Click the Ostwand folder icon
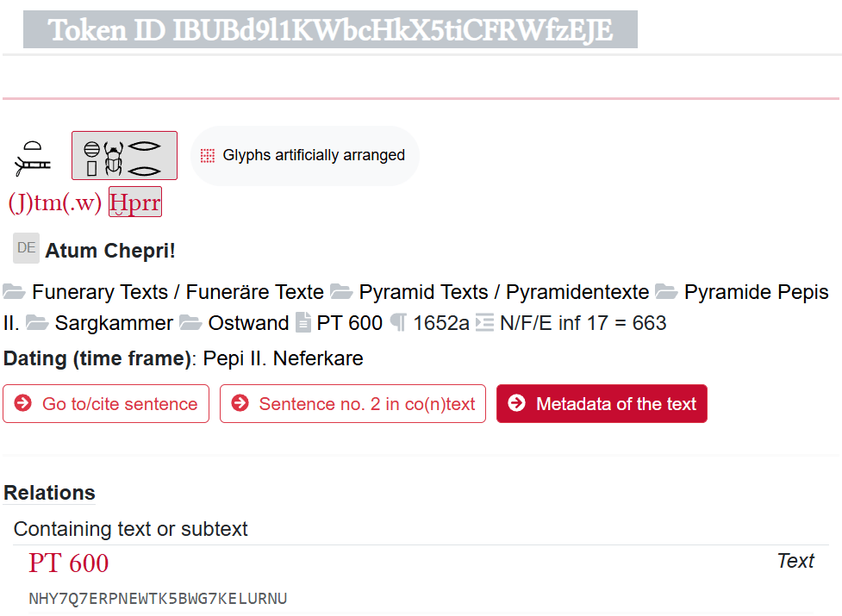 190,323
